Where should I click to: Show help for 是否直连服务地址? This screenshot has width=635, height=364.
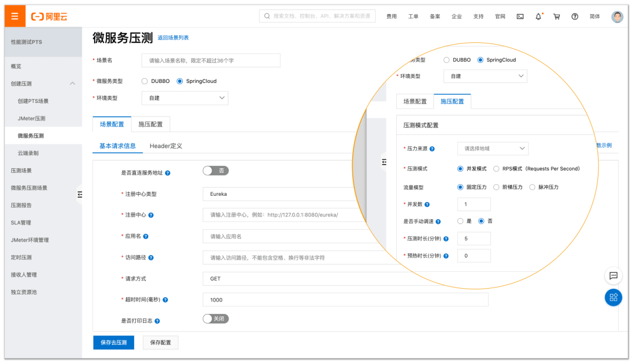click(168, 173)
